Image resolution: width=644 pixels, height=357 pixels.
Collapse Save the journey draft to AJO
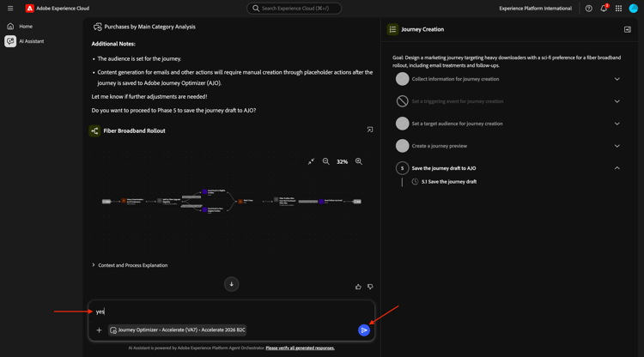(x=617, y=168)
